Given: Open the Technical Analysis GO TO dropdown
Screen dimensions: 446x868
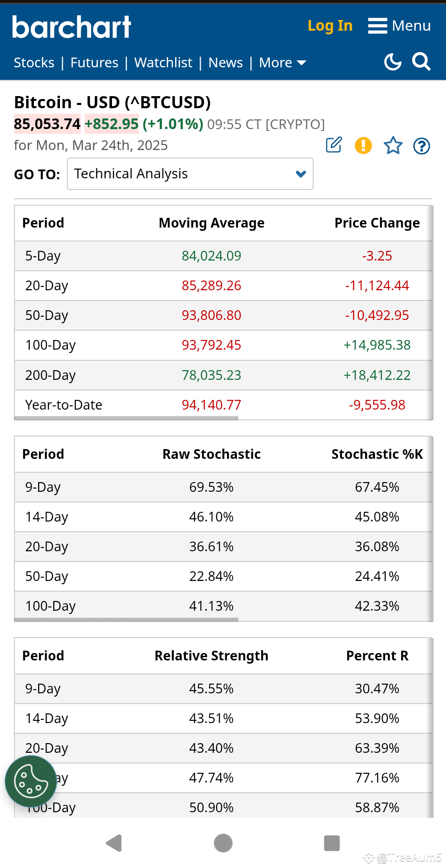Looking at the screenshot, I should (190, 174).
